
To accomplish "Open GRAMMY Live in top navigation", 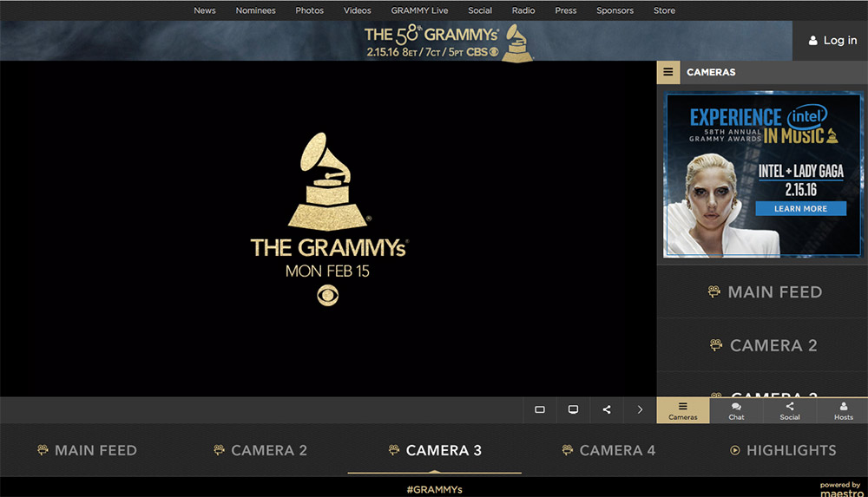I will tap(419, 10).
